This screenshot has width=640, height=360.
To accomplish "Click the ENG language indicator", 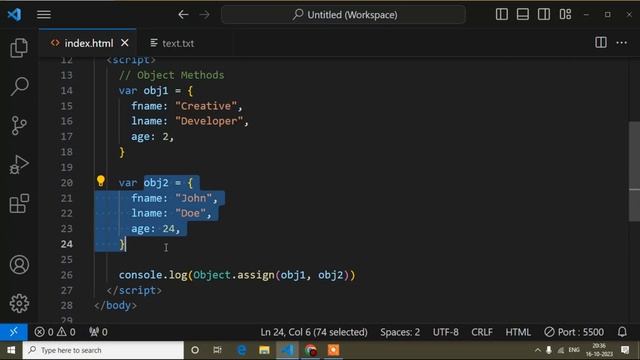I will click(x=574, y=350).
